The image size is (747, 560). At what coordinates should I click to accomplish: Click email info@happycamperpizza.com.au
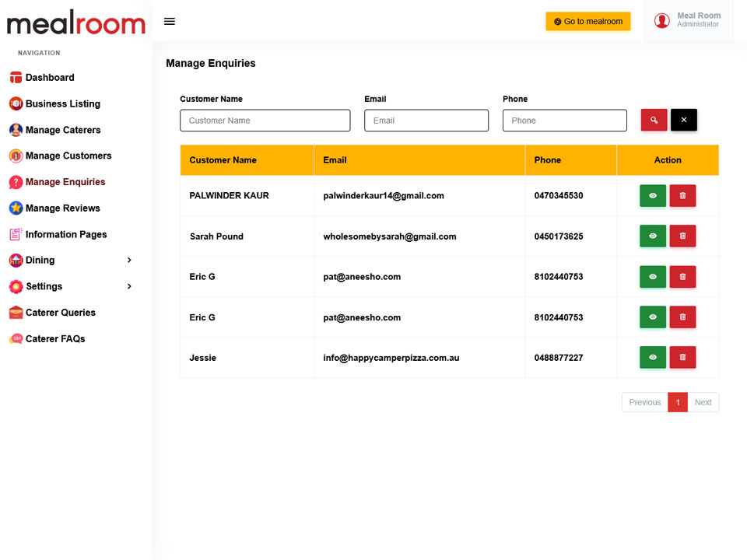click(x=391, y=358)
